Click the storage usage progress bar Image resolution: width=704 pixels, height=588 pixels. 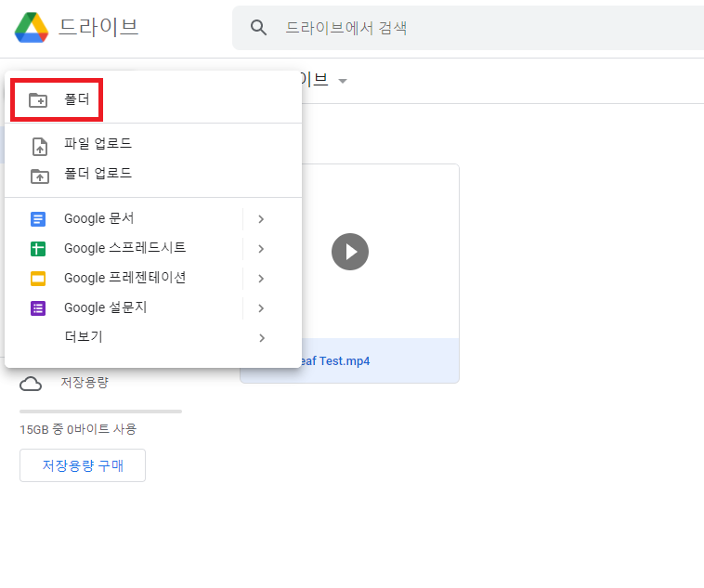100,412
